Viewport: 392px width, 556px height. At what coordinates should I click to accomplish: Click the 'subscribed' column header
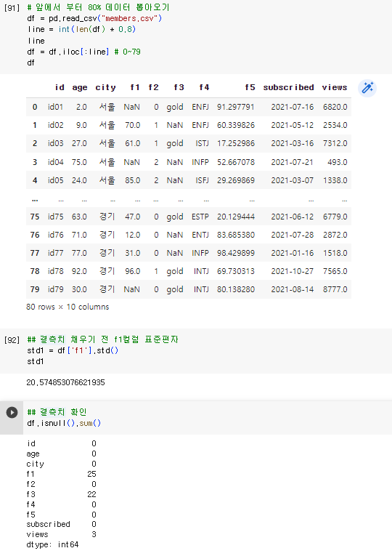click(x=288, y=87)
